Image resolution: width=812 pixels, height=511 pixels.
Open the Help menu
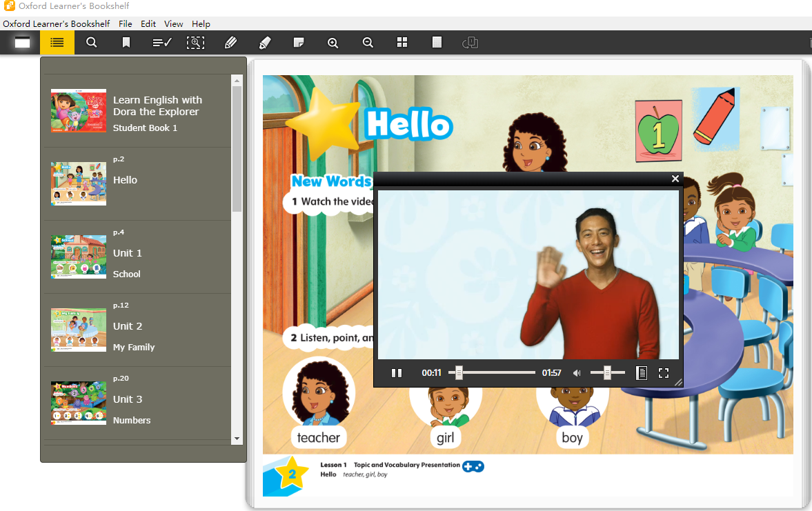coord(201,24)
